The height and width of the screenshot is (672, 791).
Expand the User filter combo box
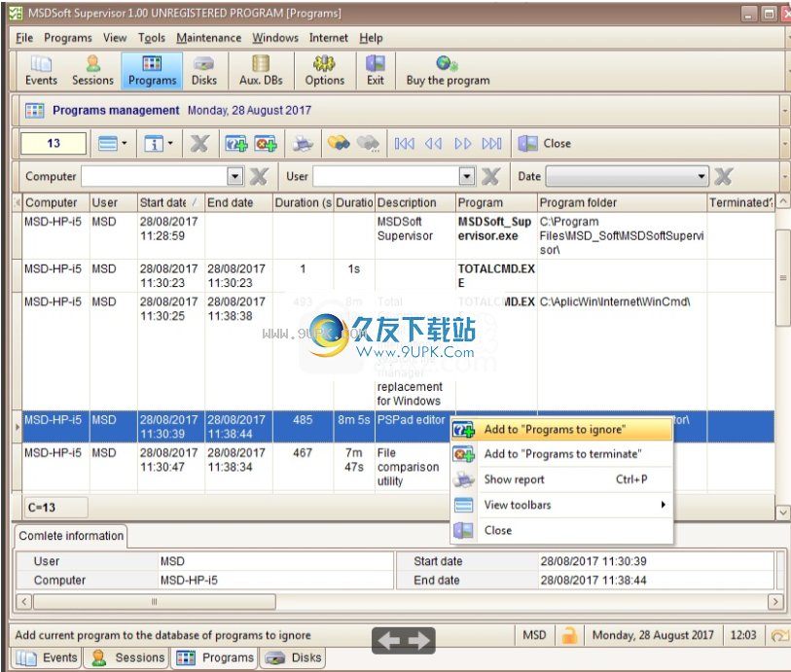(x=467, y=176)
